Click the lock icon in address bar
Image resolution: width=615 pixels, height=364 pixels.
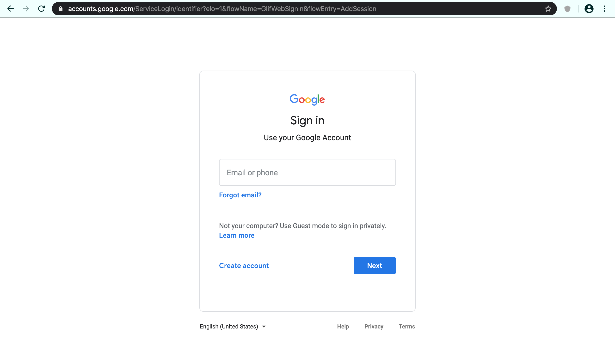(x=61, y=9)
